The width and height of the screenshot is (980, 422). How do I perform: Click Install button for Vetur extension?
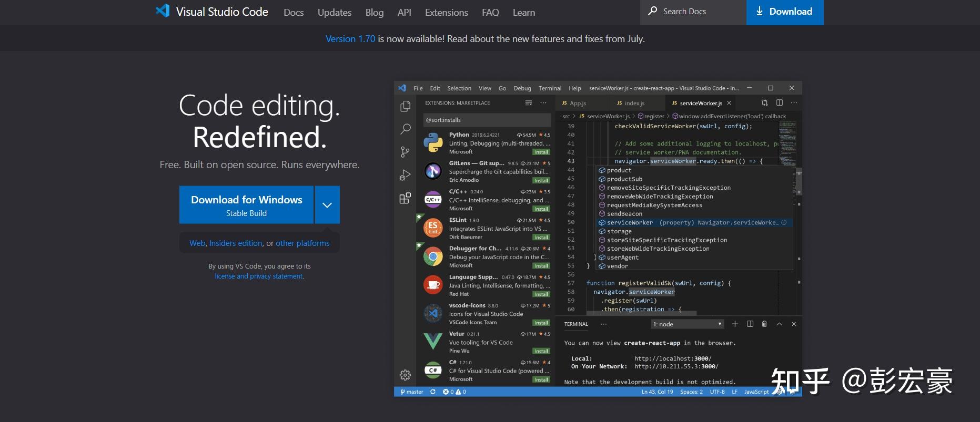541,351
